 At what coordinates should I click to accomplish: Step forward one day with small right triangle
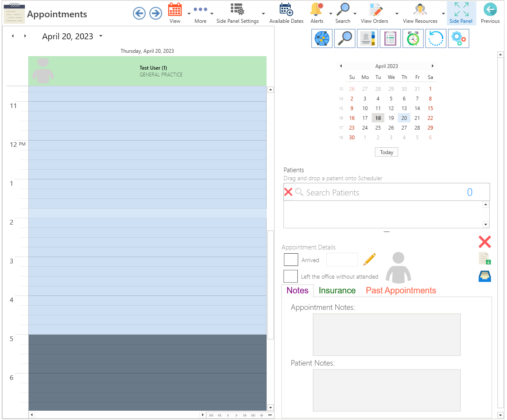click(25, 36)
